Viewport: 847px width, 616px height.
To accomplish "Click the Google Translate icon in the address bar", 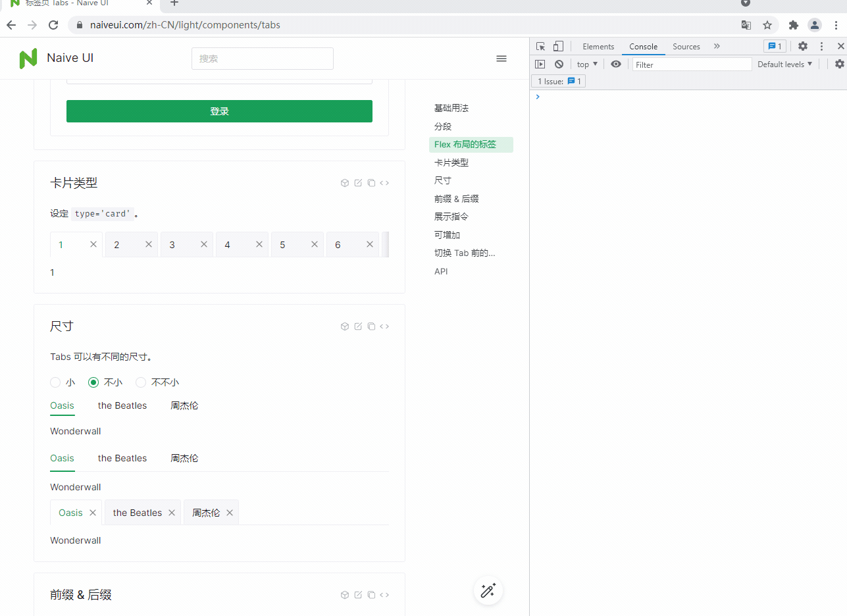I will pyautogui.click(x=746, y=24).
